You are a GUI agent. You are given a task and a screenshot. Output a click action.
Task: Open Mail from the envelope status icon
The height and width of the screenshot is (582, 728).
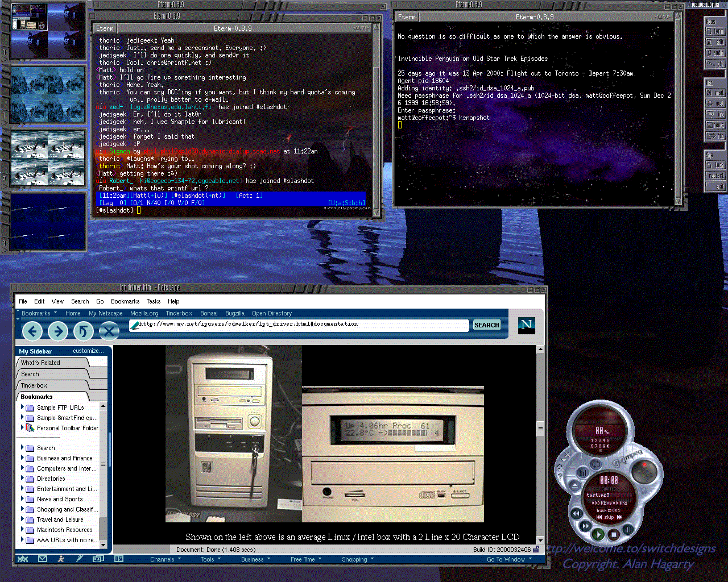click(43, 559)
